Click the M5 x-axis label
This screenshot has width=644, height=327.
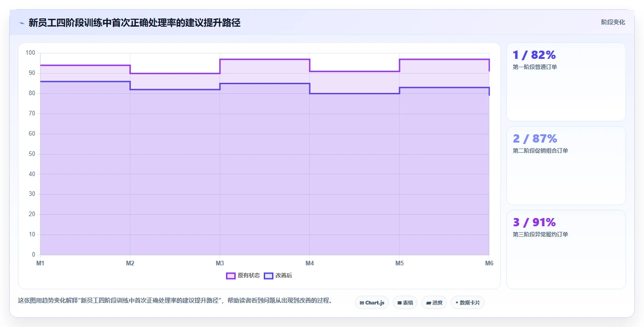(400, 264)
